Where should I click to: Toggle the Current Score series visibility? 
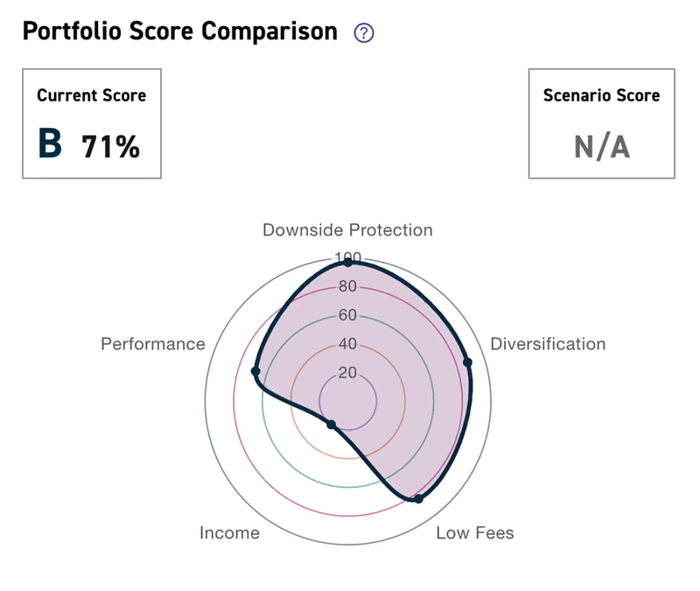pos(90,123)
